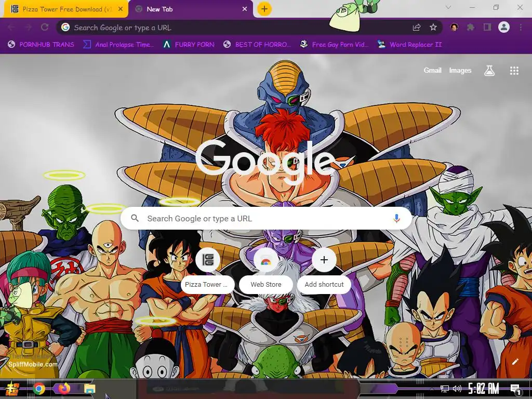
Task: Launch Firefox from the taskbar
Action: coord(64,388)
